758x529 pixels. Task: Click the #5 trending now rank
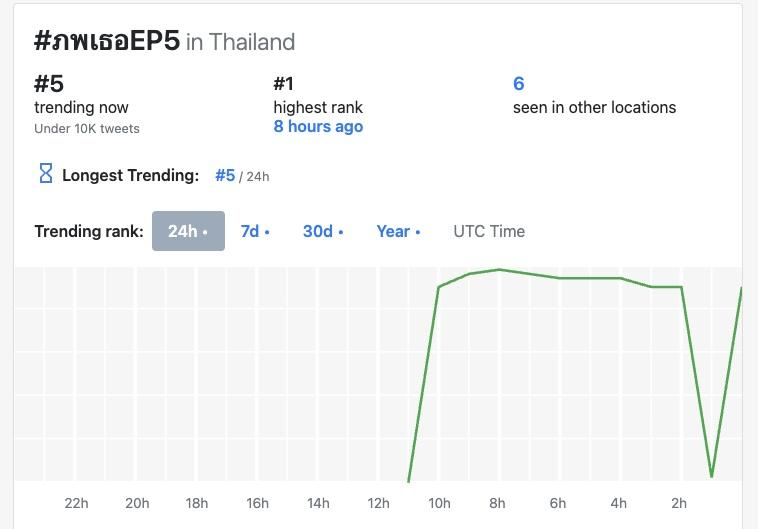[x=48, y=84]
